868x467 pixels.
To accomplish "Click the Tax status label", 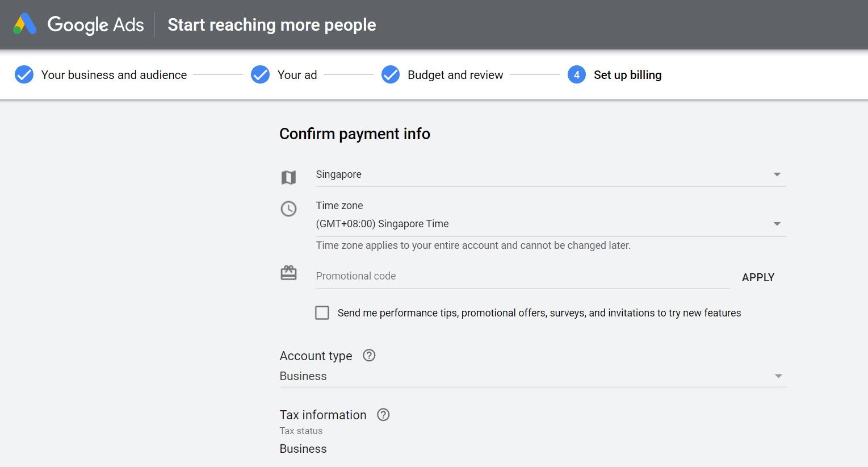I will point(301,431).
